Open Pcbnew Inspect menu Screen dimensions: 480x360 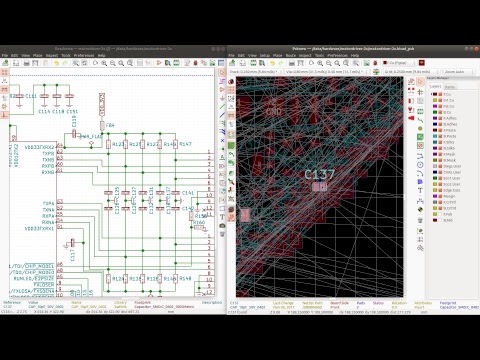(x=305, y=55)
